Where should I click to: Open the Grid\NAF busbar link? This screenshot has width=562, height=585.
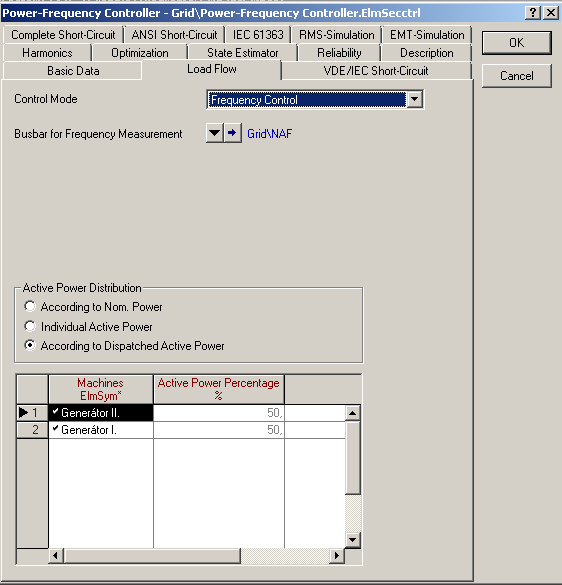[x=269, y=134]
